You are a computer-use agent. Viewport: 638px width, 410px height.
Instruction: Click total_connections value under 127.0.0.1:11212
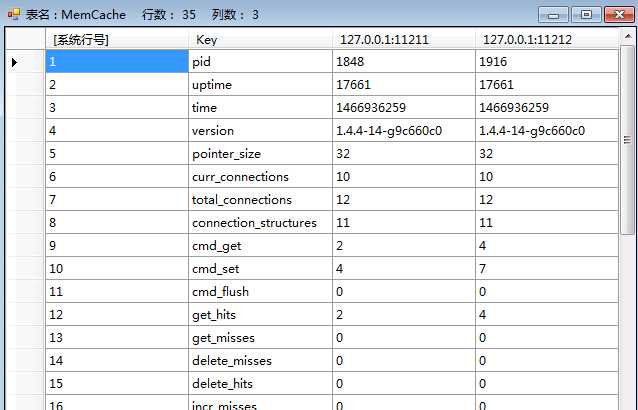(546, 200)
